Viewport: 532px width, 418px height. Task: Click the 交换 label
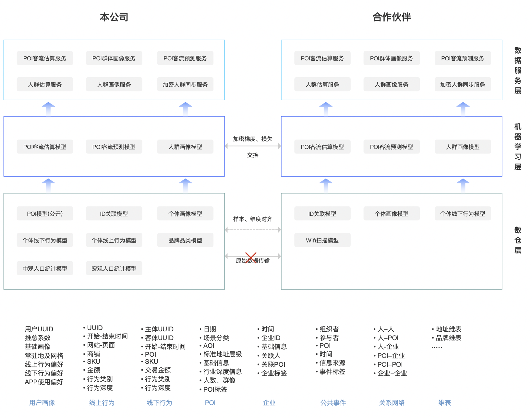pos(253,155)
